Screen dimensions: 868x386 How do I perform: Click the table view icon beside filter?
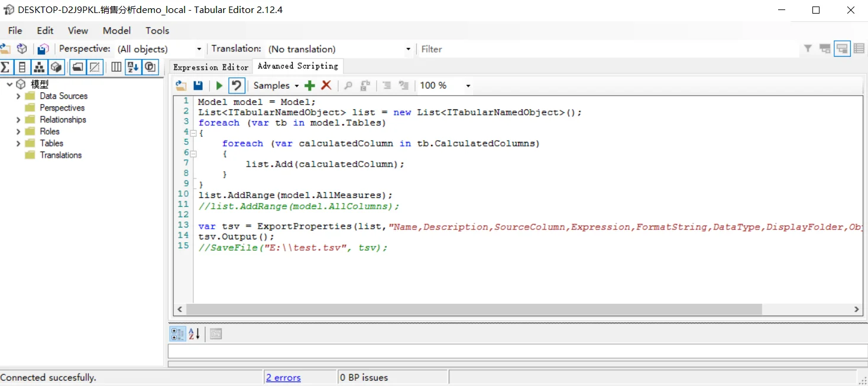pyautogui.click(x=859, y=49)
